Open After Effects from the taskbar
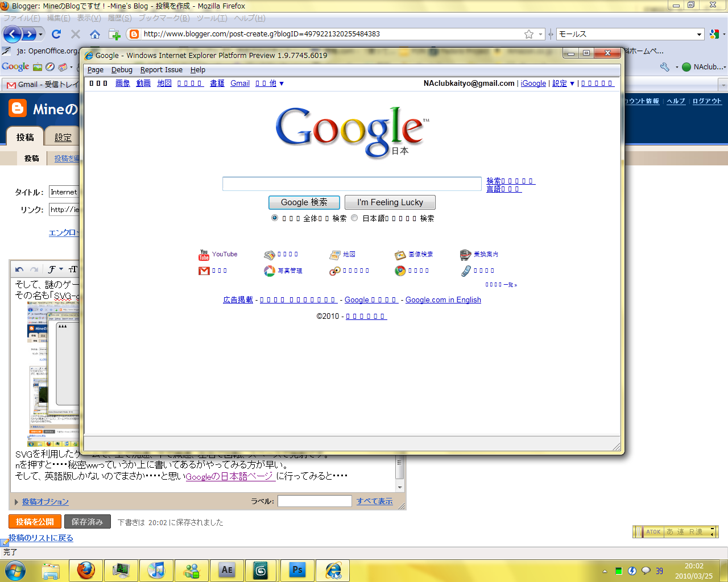Image resolution: width=728 pixels, height=582 pixels. pos(227,570)
